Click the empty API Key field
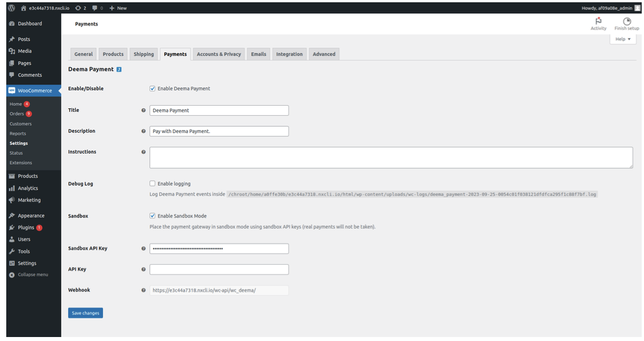The height and width of the screenshot is (341, 644). (219, 269)
